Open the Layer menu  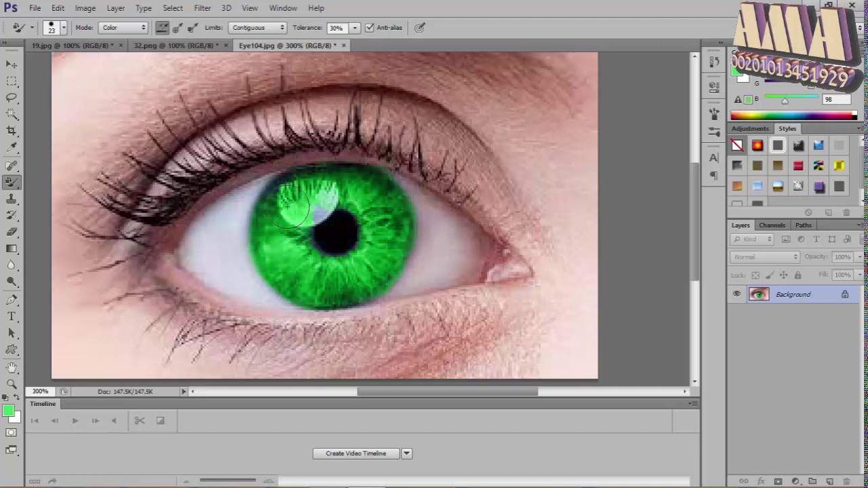click(115, 8)
